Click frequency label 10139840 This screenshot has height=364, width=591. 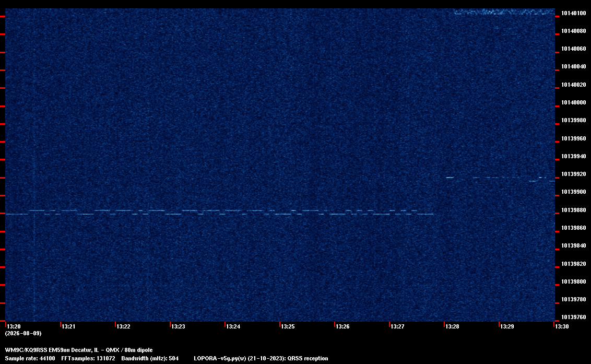coord(574,245)
